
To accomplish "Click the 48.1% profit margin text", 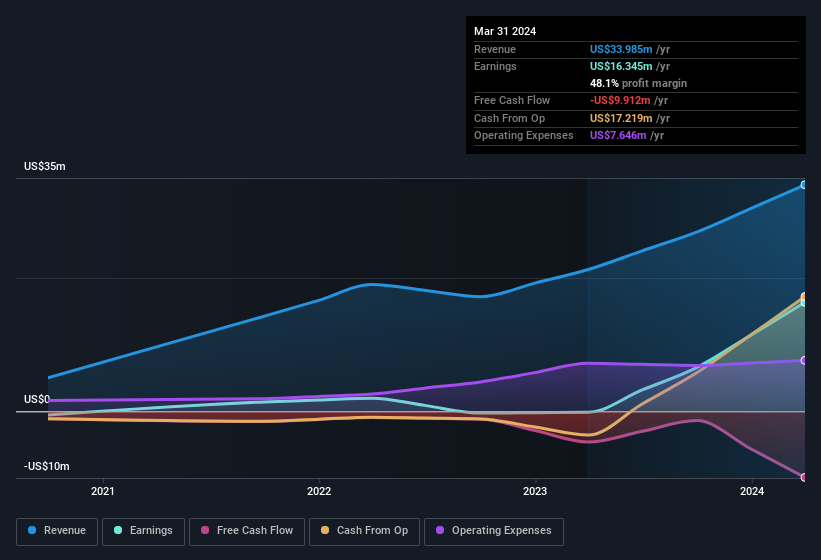I will click(x=638, y=83).
